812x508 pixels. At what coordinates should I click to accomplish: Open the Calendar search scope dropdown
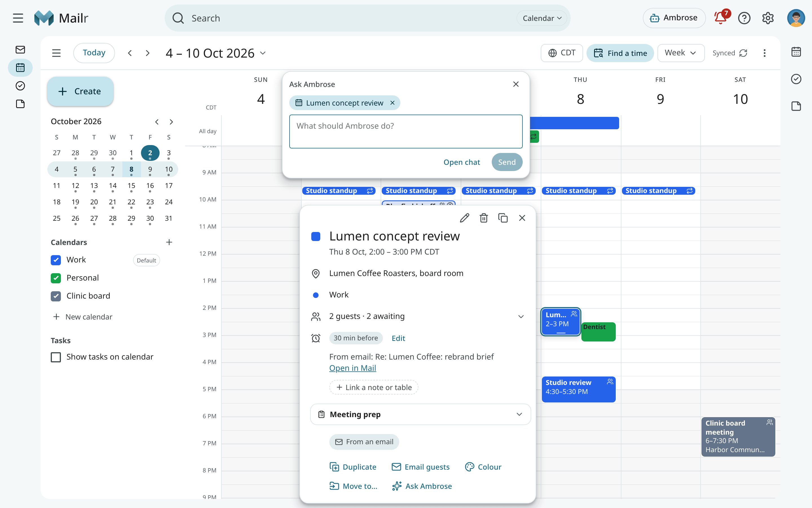click(542, 18)
